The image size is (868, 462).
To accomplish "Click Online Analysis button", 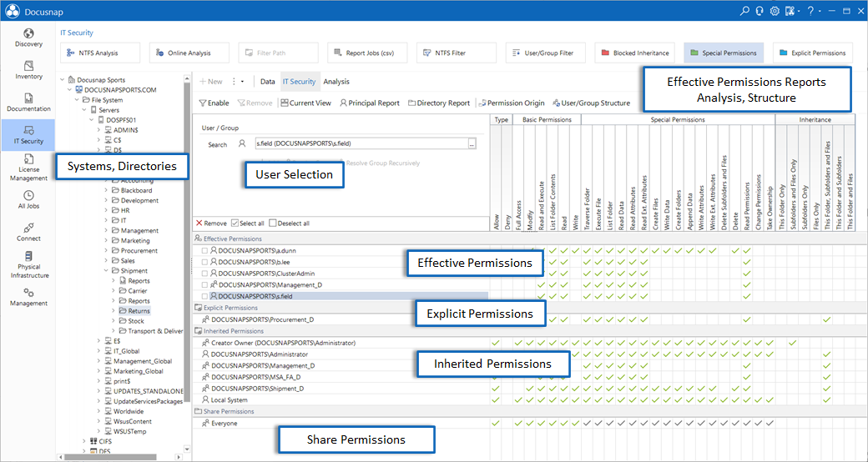I will pyautogui.click(x=189, y=53).
